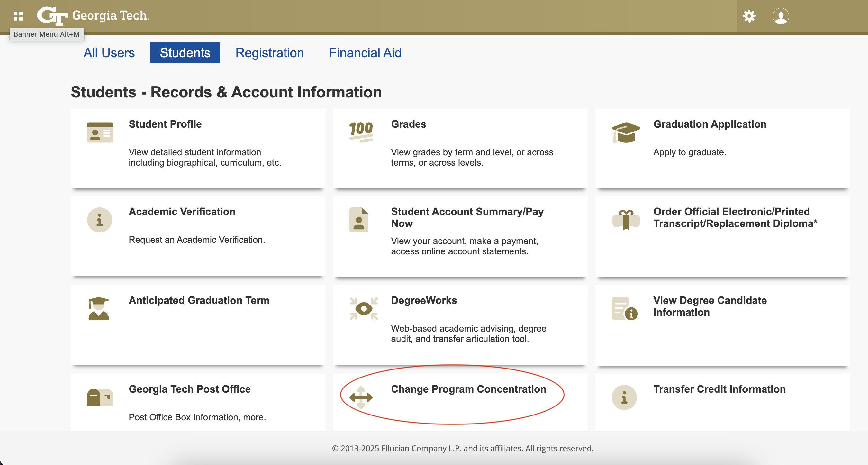Click the 'Georgia Tech' wordmark text
This screenshot has width=868, height=465.
[111, 15]
